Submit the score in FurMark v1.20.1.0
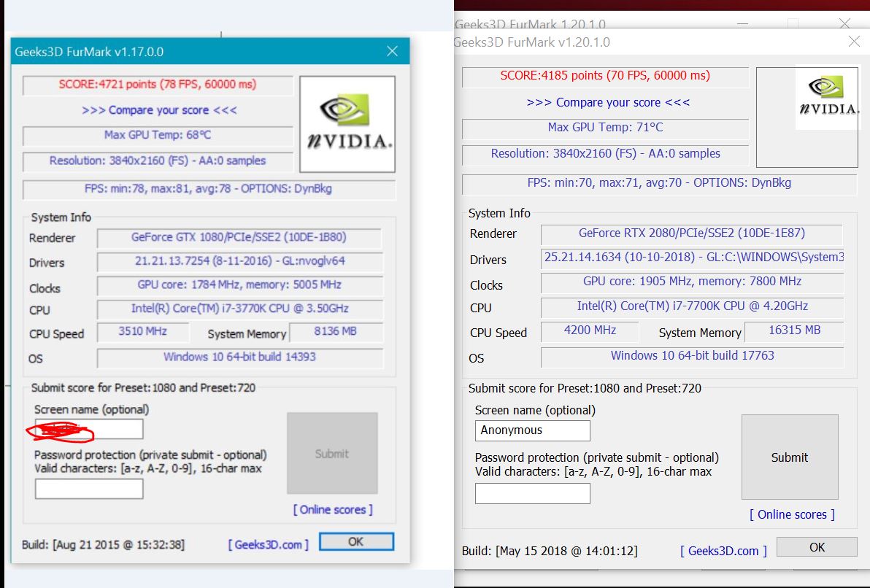 click(x=790, y=457)
